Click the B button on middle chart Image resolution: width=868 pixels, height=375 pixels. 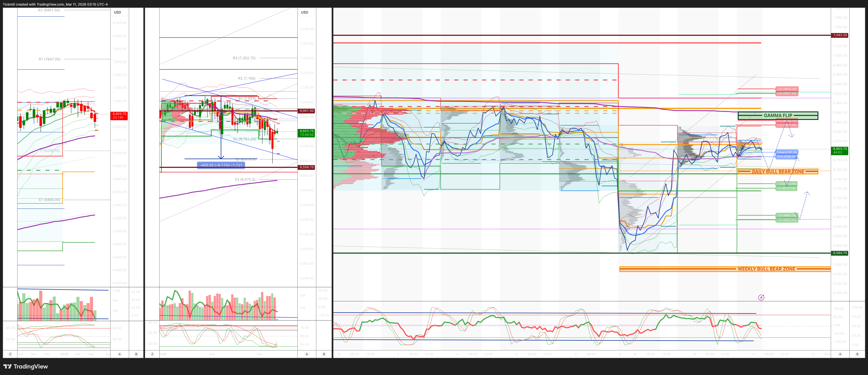point(324,354)
